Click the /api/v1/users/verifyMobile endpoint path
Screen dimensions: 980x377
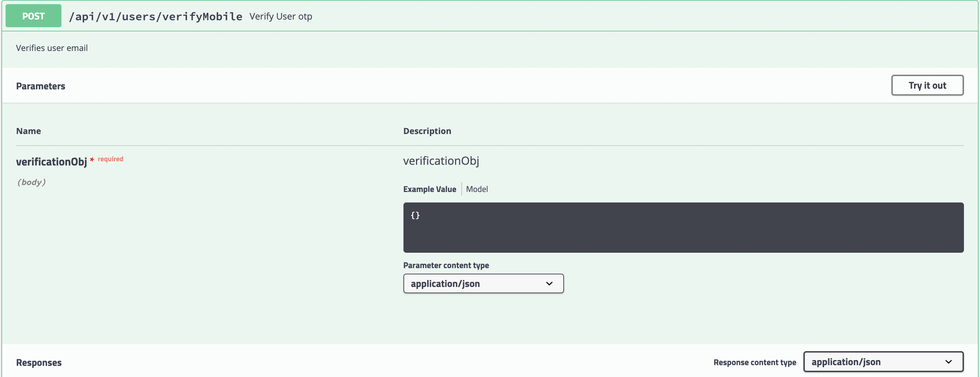tap(156, 16)
